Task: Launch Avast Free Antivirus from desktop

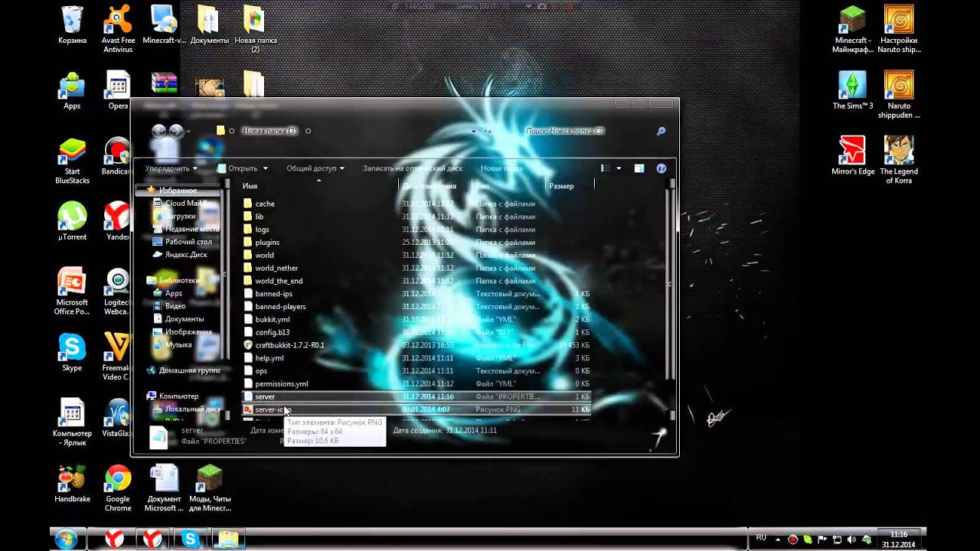Action: coord(118,29)
